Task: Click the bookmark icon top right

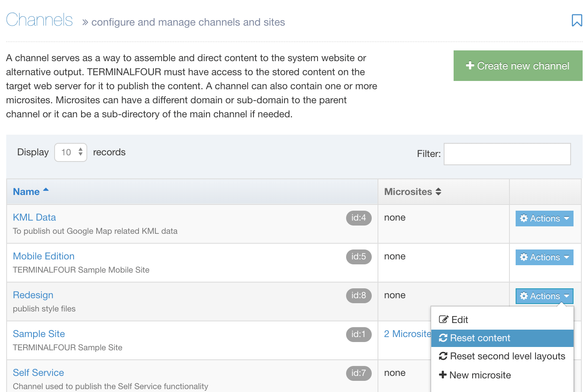Action: point(576,20)
